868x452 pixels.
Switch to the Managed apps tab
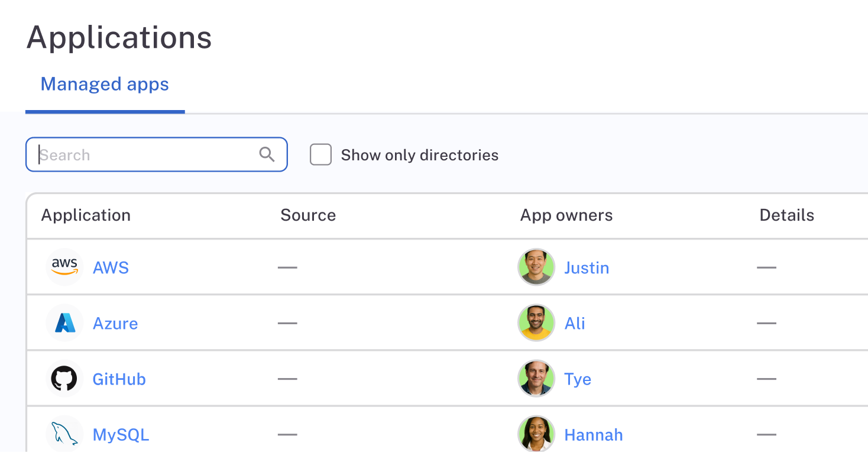tap(105, 84)
